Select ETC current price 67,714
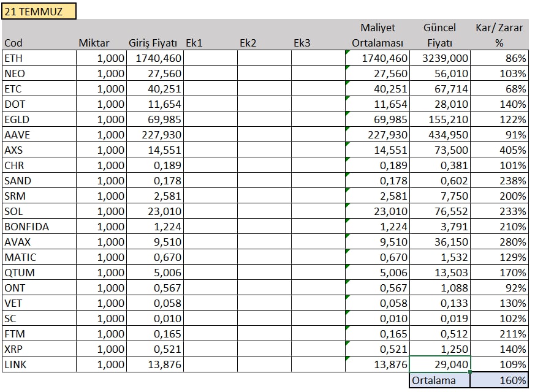Image resolution: width=535 pixels, height=392 pixels. (x=440, y=89)
